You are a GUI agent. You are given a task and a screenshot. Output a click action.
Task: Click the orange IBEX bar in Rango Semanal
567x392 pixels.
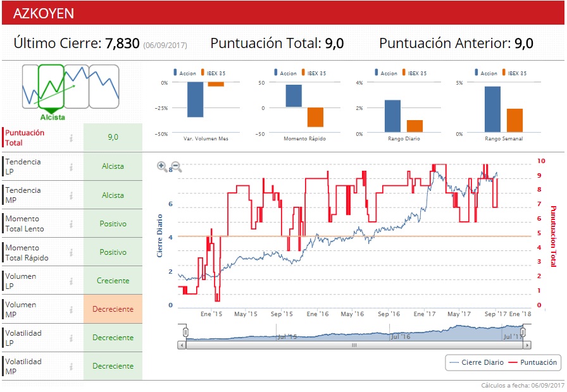pyautogui.click(x=514, y=120)
